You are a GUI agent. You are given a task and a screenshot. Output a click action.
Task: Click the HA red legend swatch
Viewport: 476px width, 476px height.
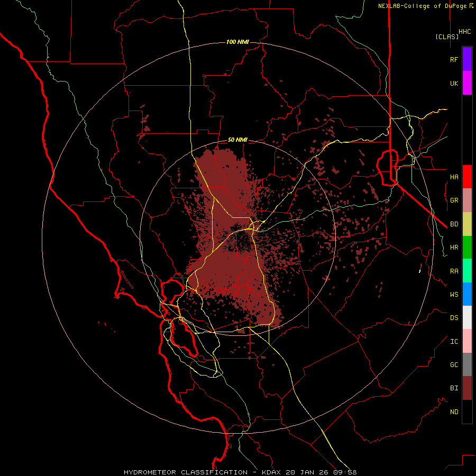coord(467,177)
